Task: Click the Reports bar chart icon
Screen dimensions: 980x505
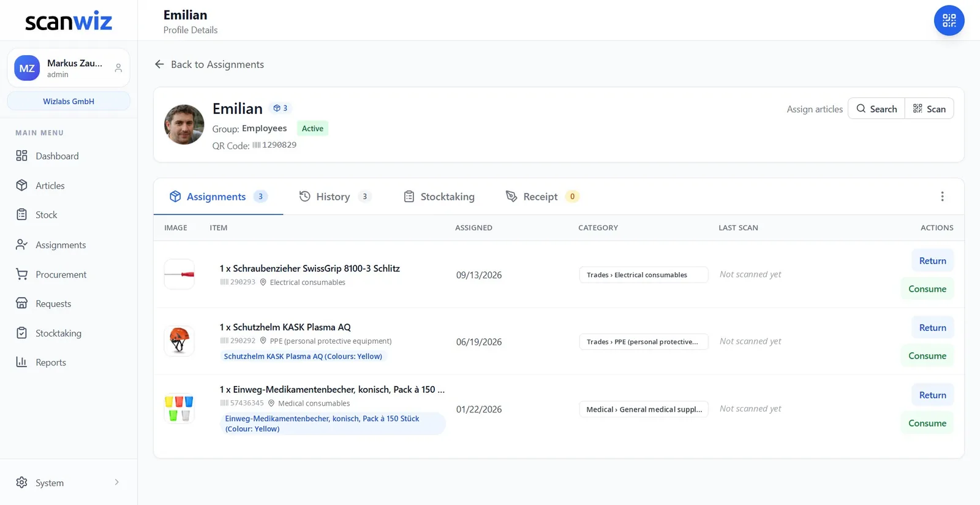Action: [x=22, y=362]
